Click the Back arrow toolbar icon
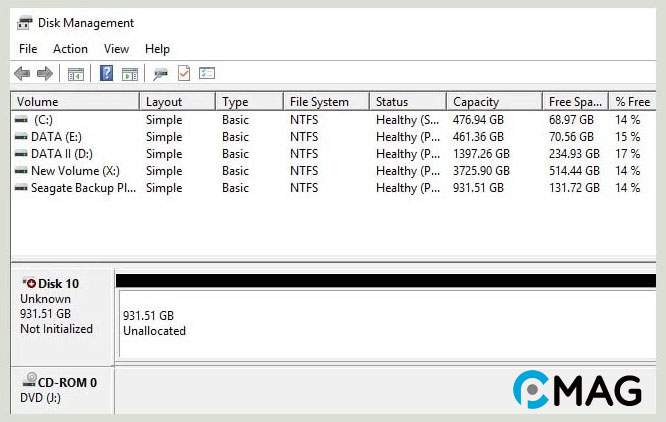This screenshot has width=666, height=422. (22, 73)
